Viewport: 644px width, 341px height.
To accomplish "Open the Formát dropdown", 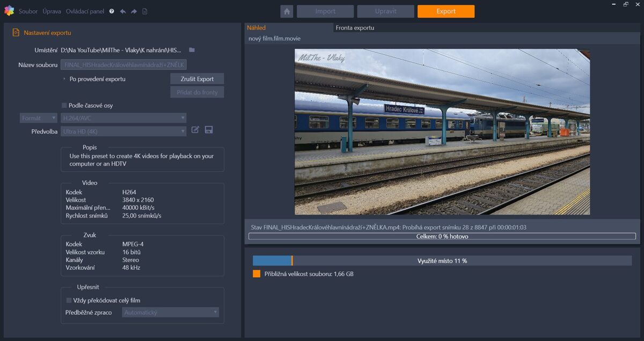I will (38, 117).
